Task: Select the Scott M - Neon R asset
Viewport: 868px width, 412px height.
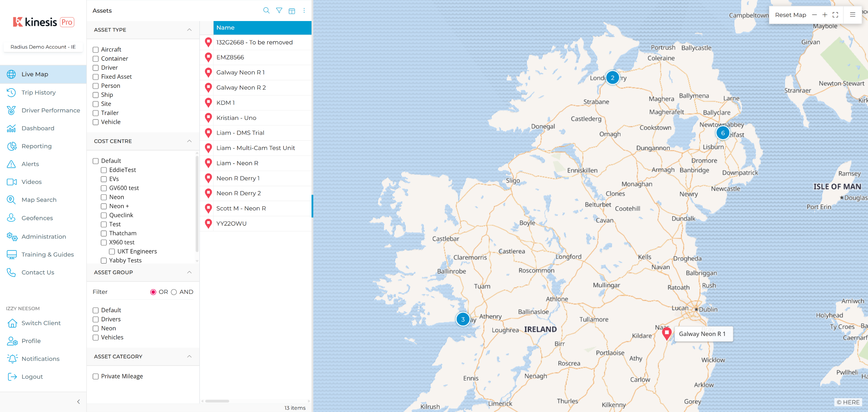Action: (x=241, y=208)
